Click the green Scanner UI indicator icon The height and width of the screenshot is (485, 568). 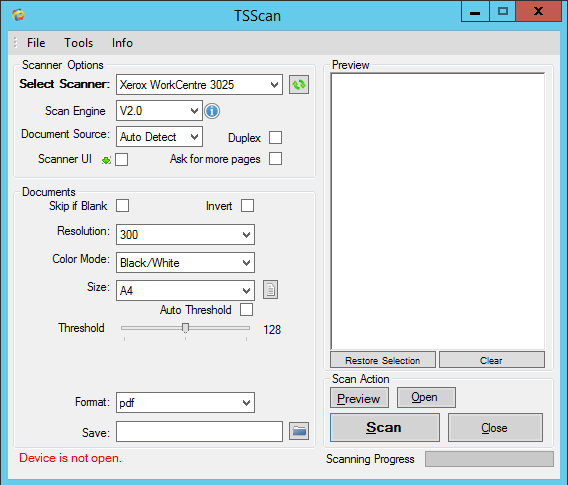tap(106, 160)
